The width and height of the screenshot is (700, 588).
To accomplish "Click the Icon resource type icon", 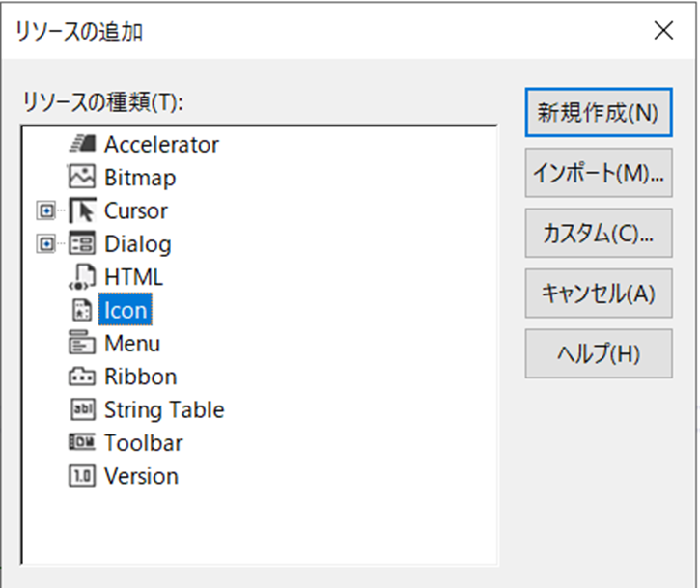I will (x=82, y=310).
